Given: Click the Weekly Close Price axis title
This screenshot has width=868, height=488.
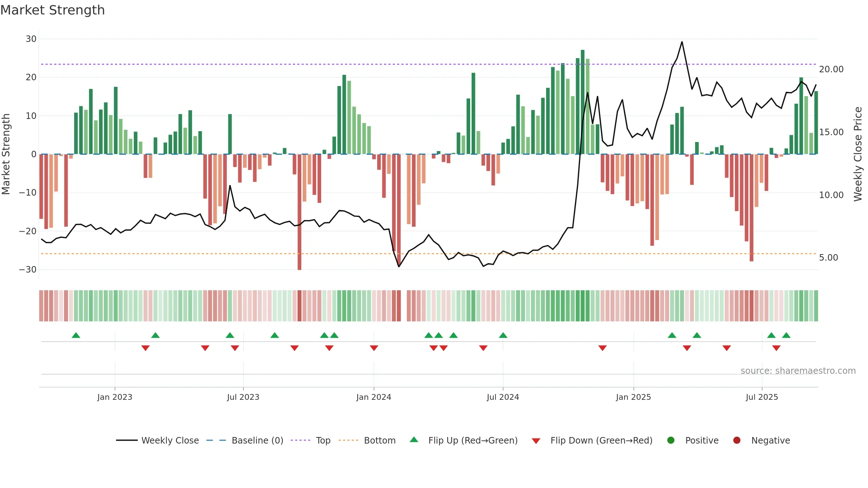Looking at the screenshot, I should (858, 154).
